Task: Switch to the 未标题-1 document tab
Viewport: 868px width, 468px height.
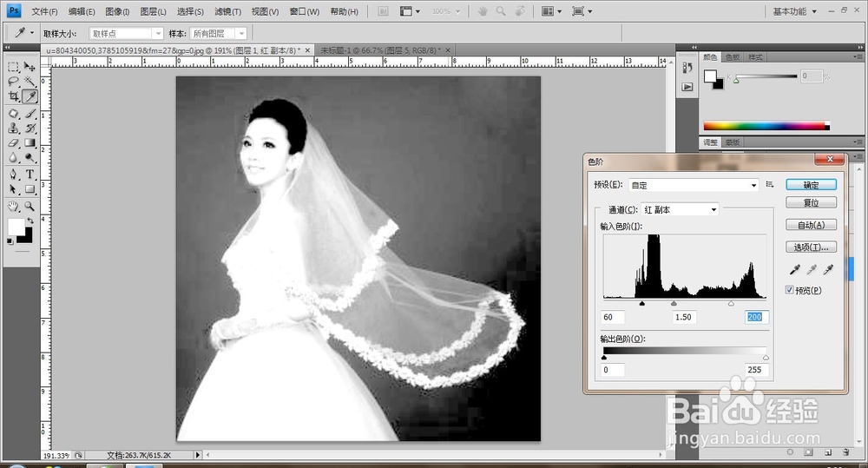Action: [381, 49]
